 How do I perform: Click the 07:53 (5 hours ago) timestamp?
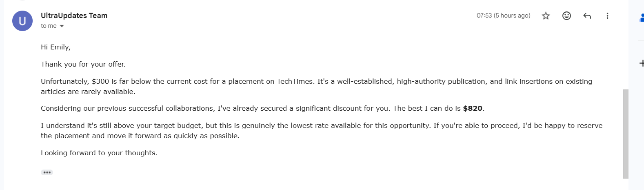click(503, 16)
